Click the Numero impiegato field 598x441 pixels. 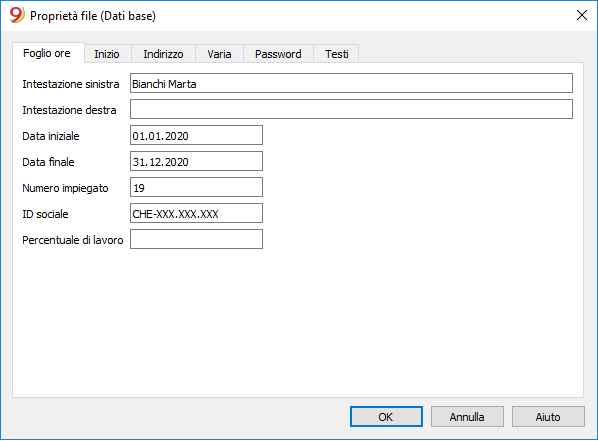click(x=196, y=187)
